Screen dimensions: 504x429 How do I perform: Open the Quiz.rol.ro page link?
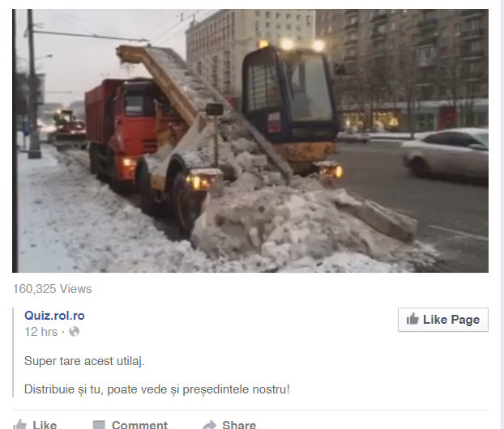point(54,316)
